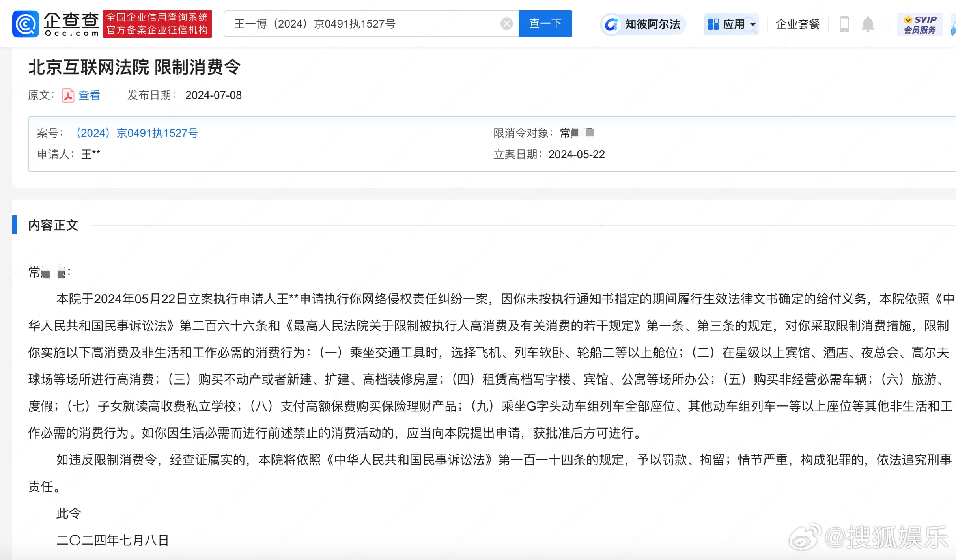
Task: Click the 北京互联网法院 限制消费令 title
Action: 134,67
